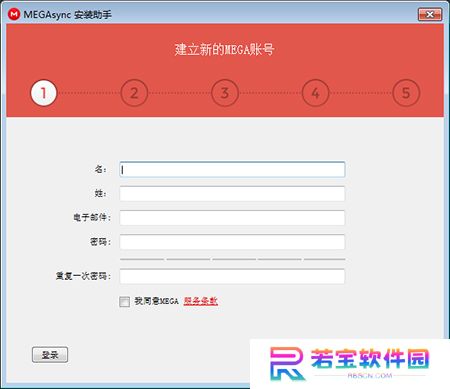Viewport: 450px width, 389px height.
Task: Focus the 名 (first name) input field
Action: click(232, 170)
